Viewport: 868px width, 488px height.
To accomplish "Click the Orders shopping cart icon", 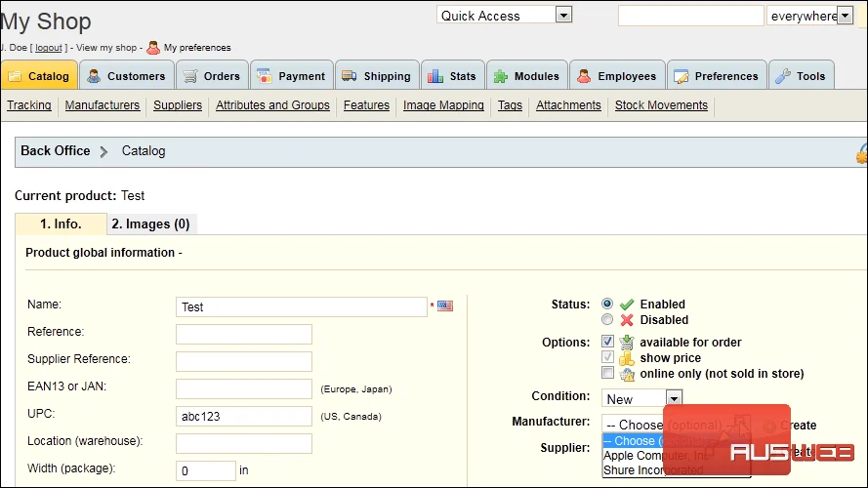I will (190, 76).
